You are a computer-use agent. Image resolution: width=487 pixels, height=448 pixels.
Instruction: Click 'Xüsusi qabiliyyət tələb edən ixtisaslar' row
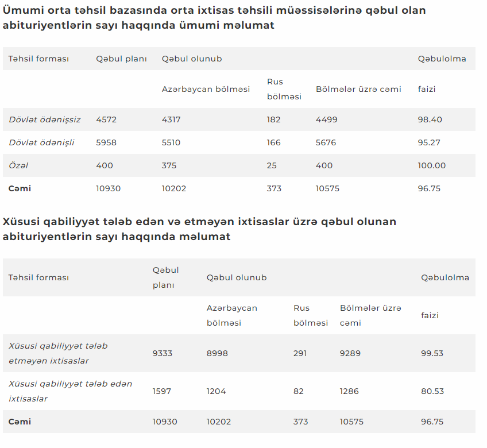pyautogui.click(x=239, y=391)
